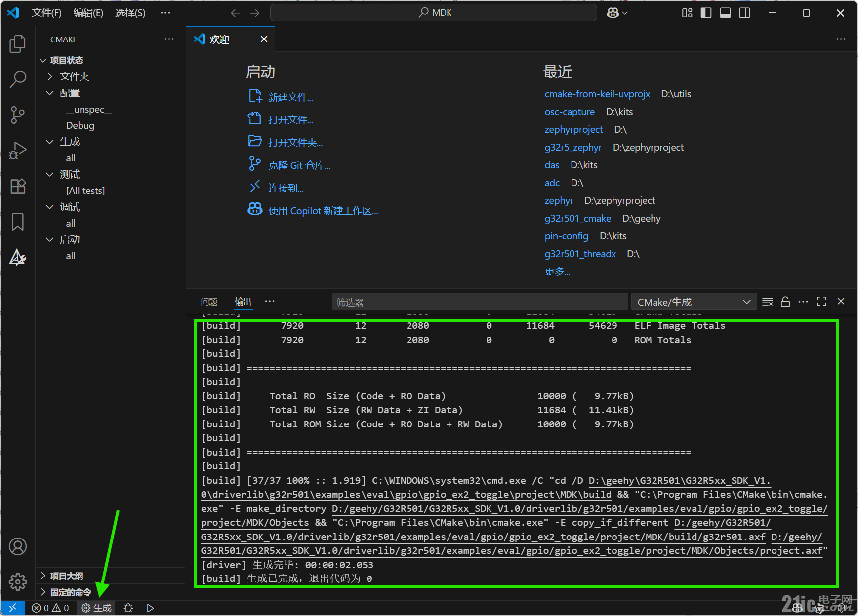
Task: Click the output 筛选器 filter field
Action: 479,301
